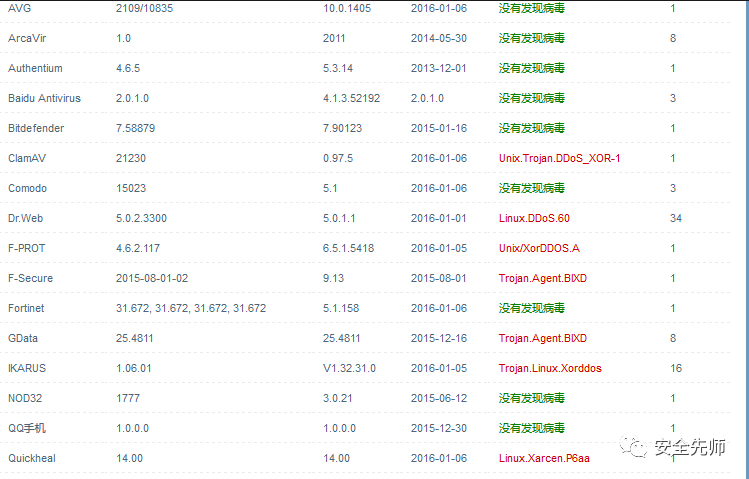Image resolution: width=749 pixels, height=479 pixels.
Task: Click the Baidu Antivirus row label
Action: coord(44,98)
